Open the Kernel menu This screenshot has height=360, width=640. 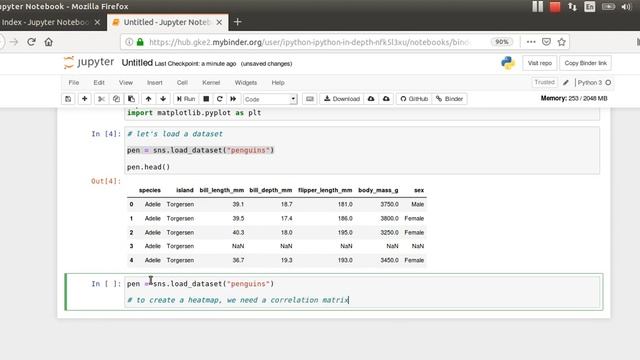coord(211,82)
